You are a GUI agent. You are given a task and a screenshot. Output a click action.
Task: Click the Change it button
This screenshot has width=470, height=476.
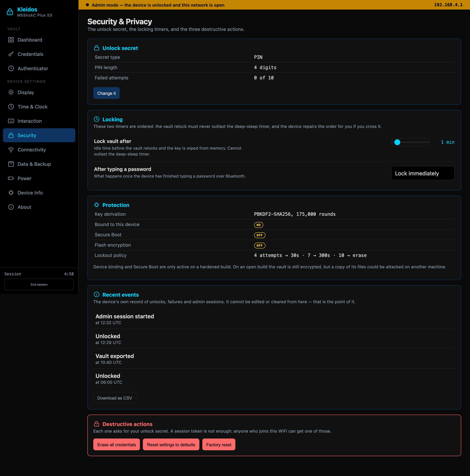106,93
